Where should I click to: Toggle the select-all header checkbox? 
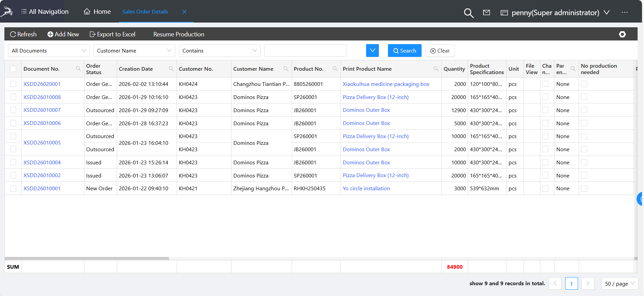pos(13,69)
